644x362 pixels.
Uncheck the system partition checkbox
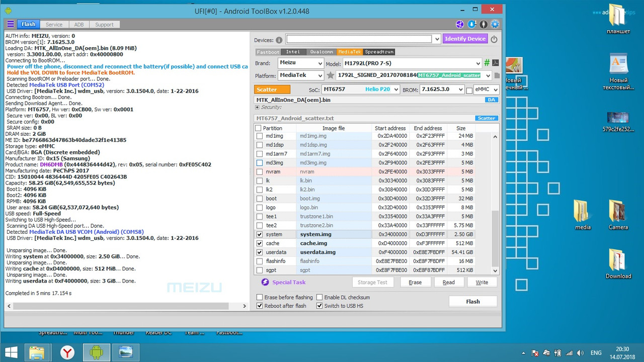point(260,234)
